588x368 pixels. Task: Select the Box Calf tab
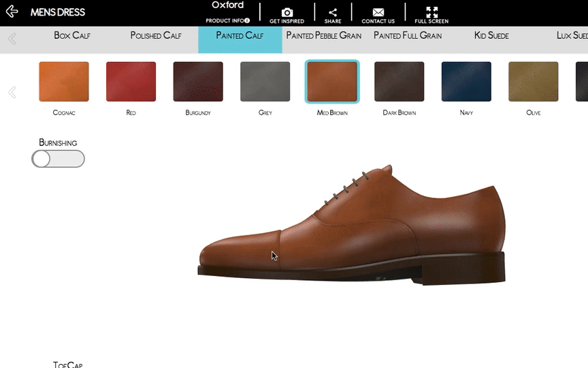coord(72,35)
